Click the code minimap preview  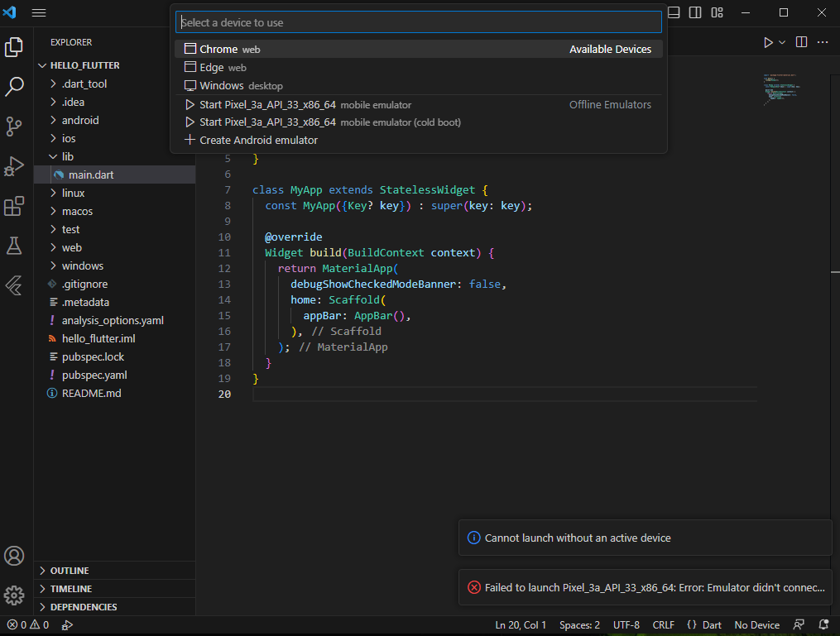click(781, 88)
